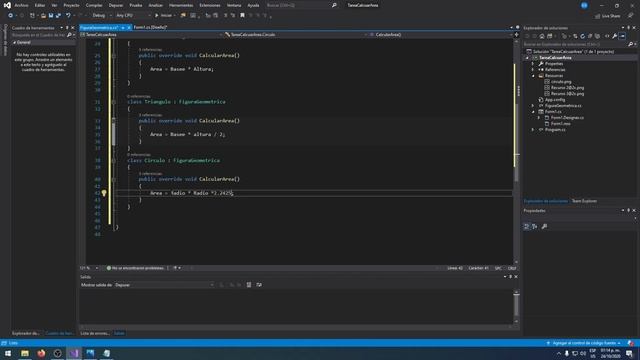This screenshot has width=640, height=360.
Task: Collapse the TareaCalcularArea project node
Action: pyautogui.click(x=527, y=58)
